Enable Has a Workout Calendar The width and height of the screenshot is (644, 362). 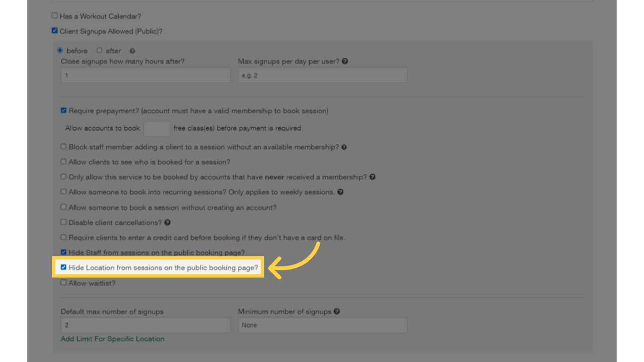(x=55, y=15)
